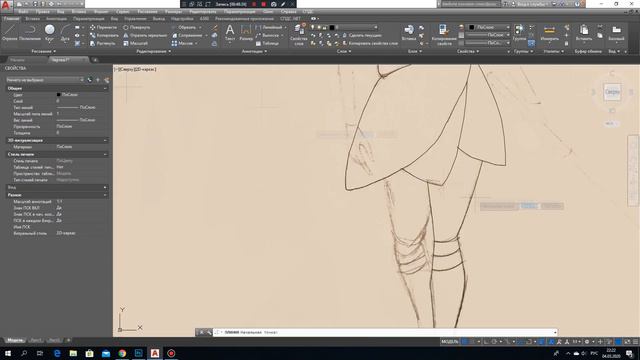This screenshot has height=360, width=640.
Task: Click Сделать текущим layer button
Action: [362, 35]
